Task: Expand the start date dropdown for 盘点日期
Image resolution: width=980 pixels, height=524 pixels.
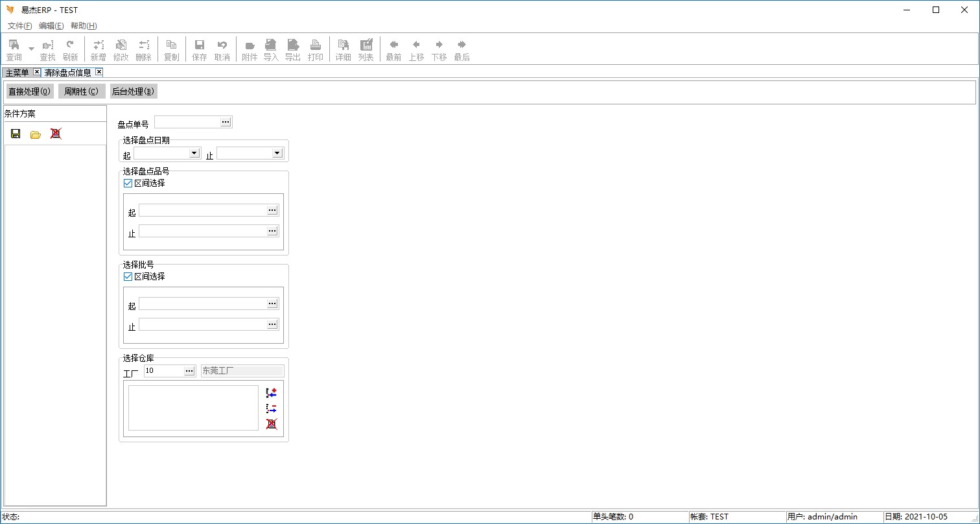Action: coord(194,153)
